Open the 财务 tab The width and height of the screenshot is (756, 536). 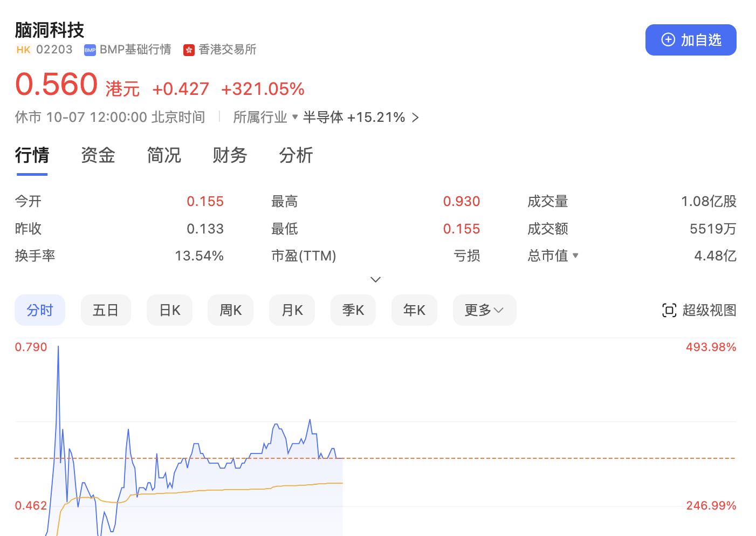pos(230,155)
